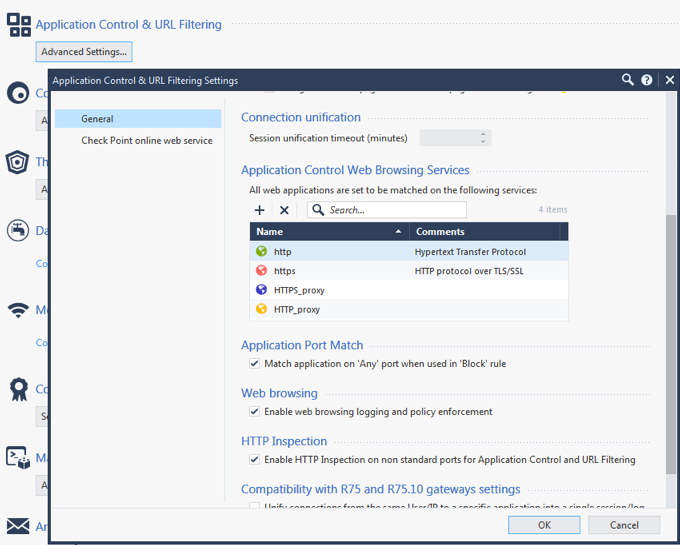Screen dimensions: 680x545
Task: Toggle Enable HTTP Inspection on non standard ports
Action: pyautogui.click(x=255, y=460)
